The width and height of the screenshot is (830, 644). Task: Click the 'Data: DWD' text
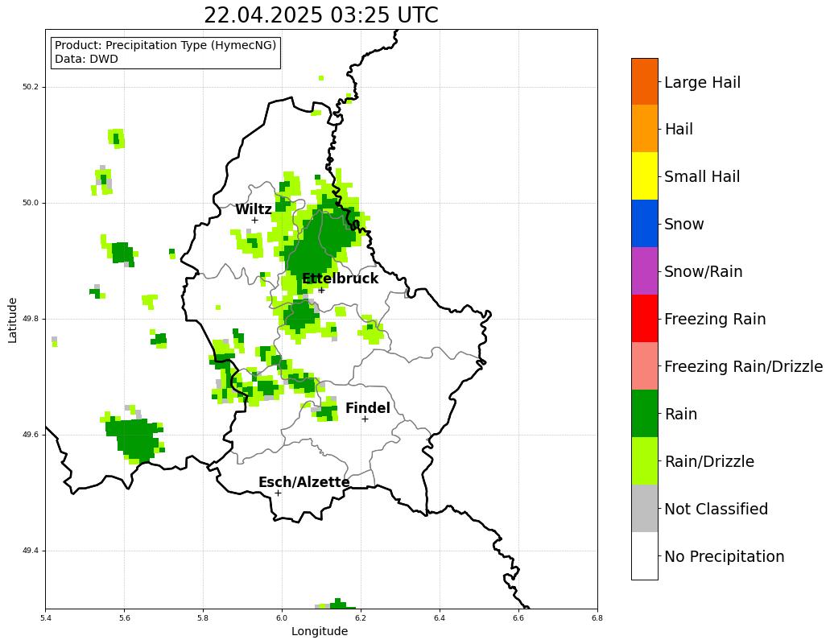86,60
